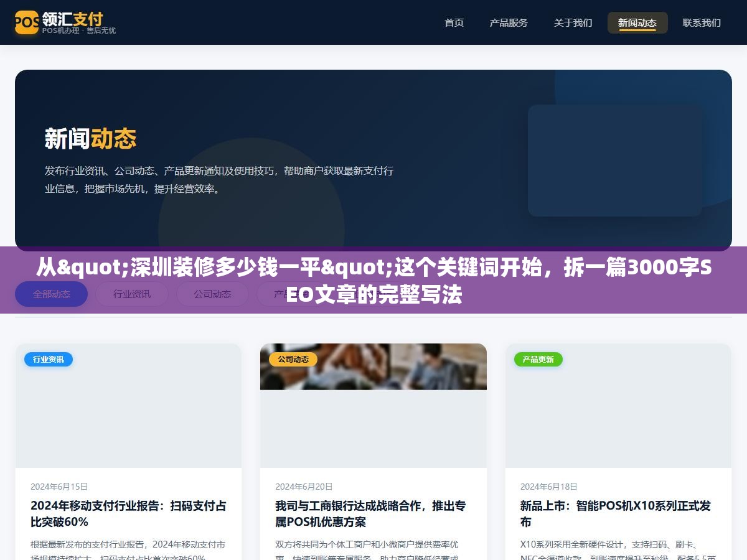Click the tagline POS机办理 · 售后无忧
Image resolution: width=747 pixels, height=560 pixels.
(79, 30)
